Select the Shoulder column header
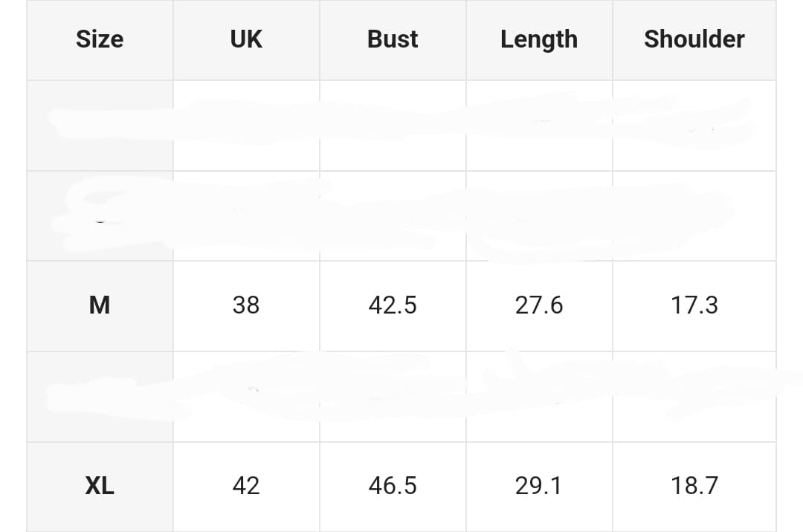 click(x=694, y=39)
